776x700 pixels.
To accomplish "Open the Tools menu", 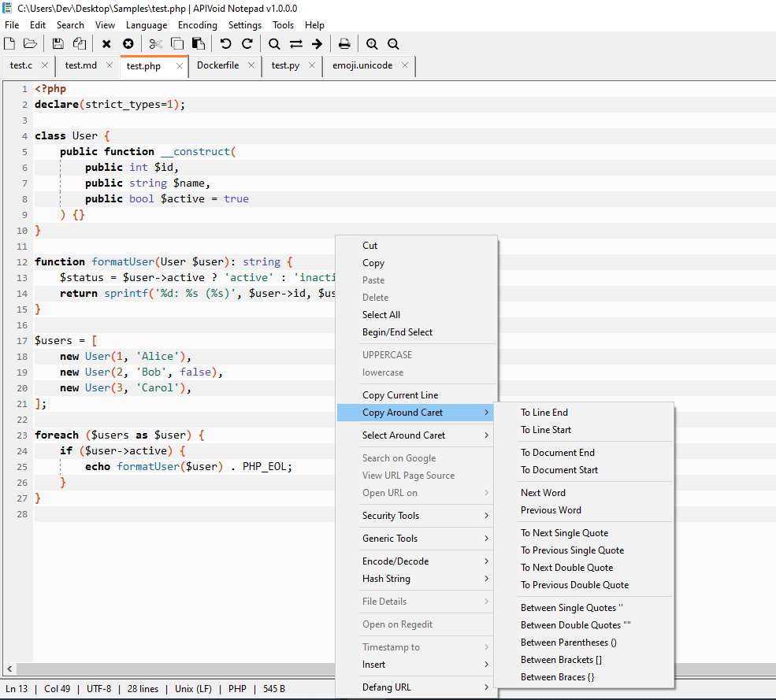I will click(283, 25).
